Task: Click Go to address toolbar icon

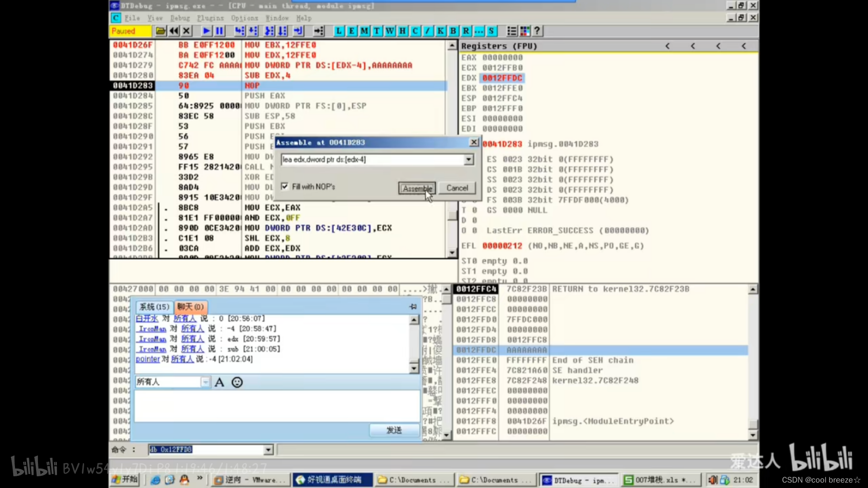Action: 319,31
